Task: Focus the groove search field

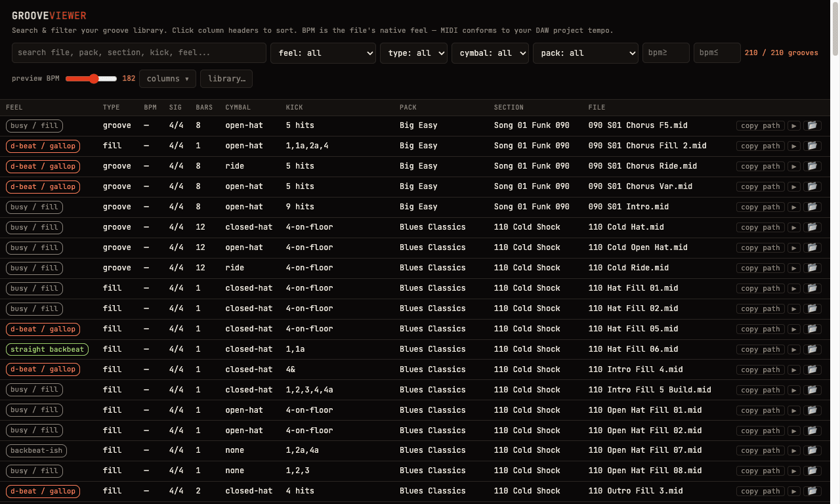Action: (139, 53)
